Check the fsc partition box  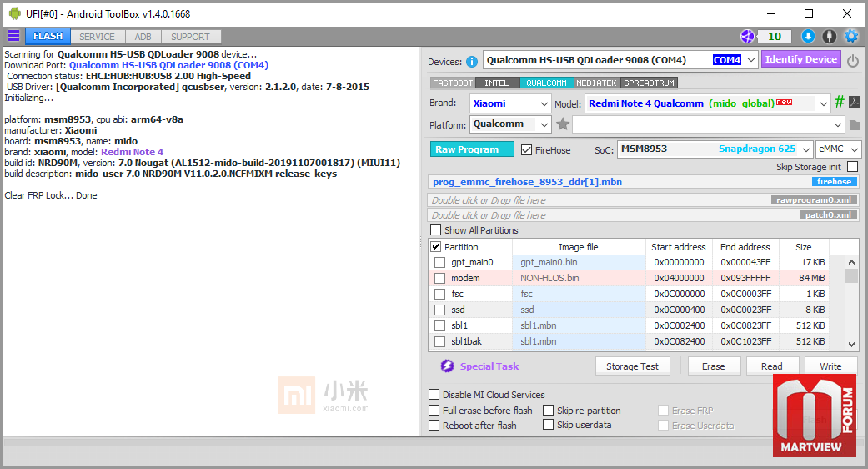[x=439, y=294]
